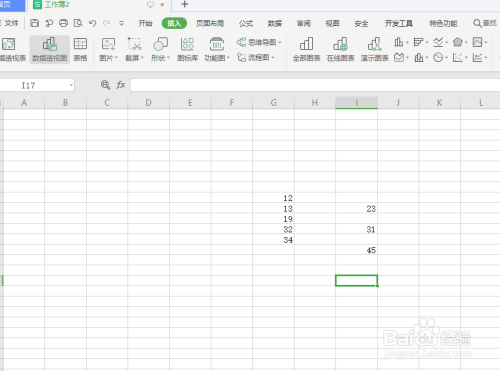Switch to the Home (开始) tab
The width and height of the screenshot is (500, 371).
coord(145,23)
